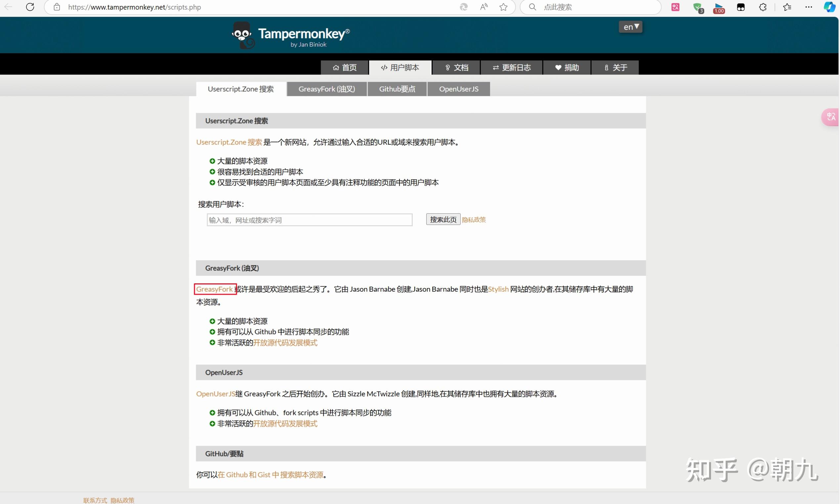The width and height of the screenshot is (840, 504).
Task: Click the read aloud icon in address bar
Action: [484, 7]
